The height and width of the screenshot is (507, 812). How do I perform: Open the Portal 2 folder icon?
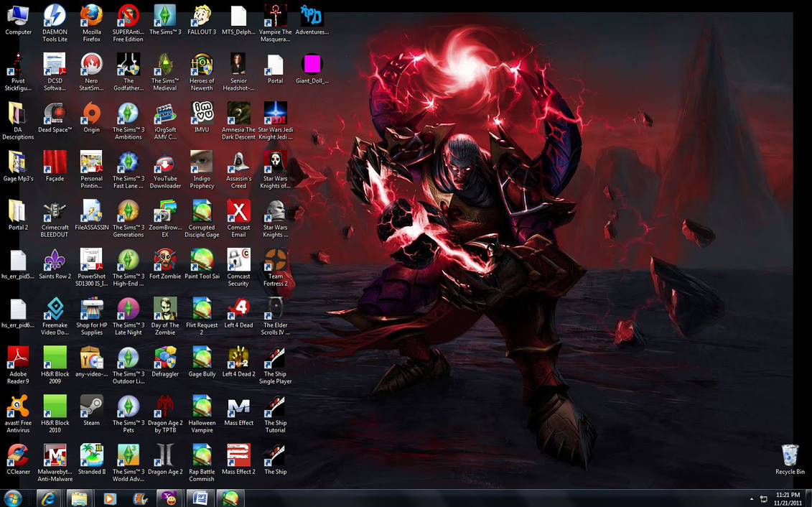coord(18,215)
